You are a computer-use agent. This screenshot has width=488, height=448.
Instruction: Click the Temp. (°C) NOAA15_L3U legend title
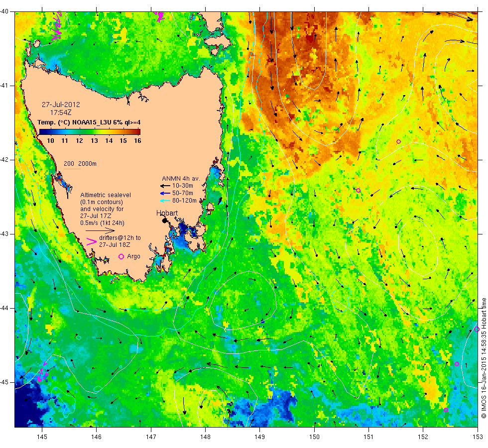(89, 122)
